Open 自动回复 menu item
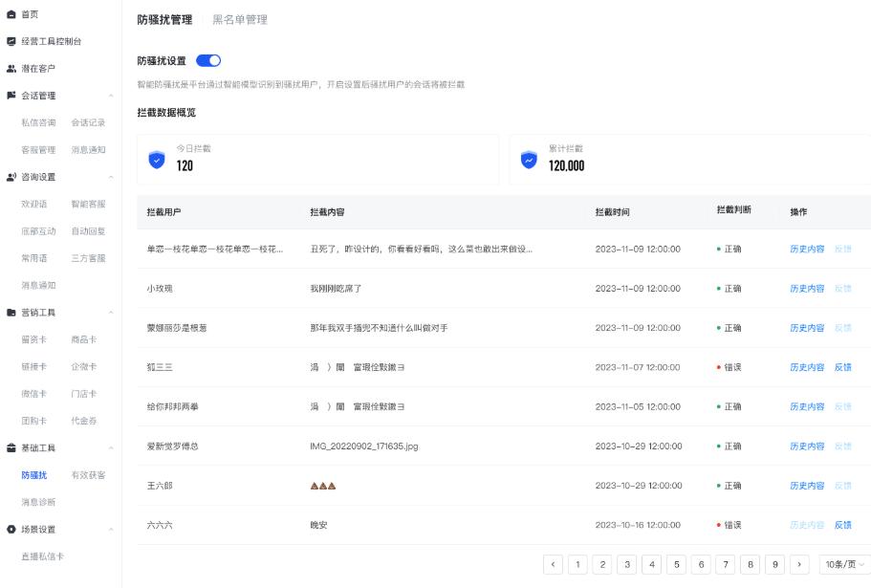The width and height of the screenshot is (871, 588). (x=88, y=231)
